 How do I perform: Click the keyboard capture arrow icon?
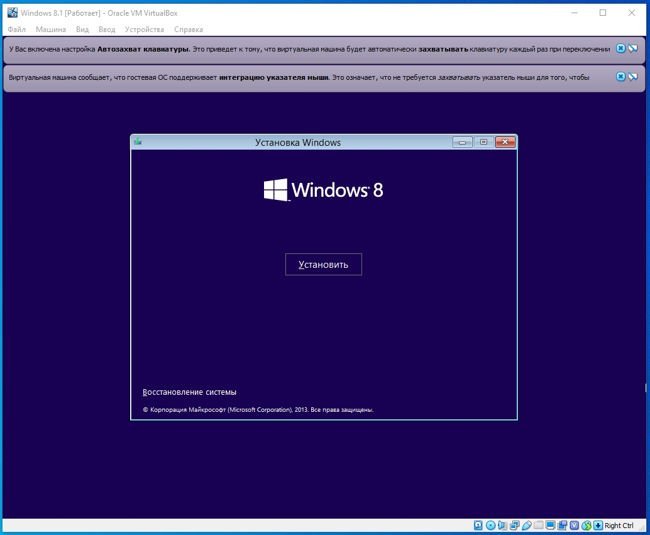pos(598,525)
